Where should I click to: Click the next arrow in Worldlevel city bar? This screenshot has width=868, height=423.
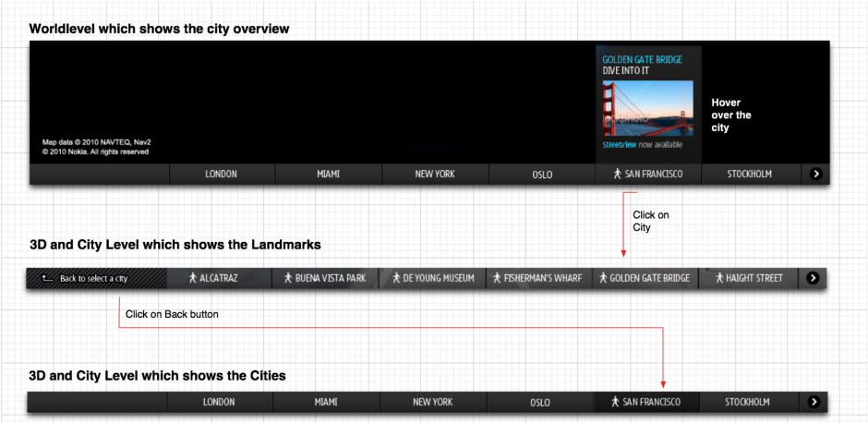[x=816, y=174]
